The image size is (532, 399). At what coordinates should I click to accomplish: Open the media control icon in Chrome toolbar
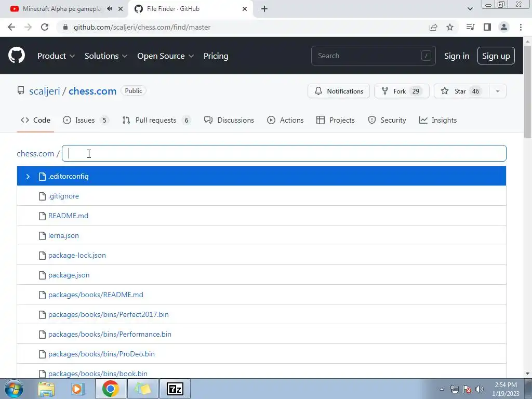pyautogui.click(x=471, y=27)
